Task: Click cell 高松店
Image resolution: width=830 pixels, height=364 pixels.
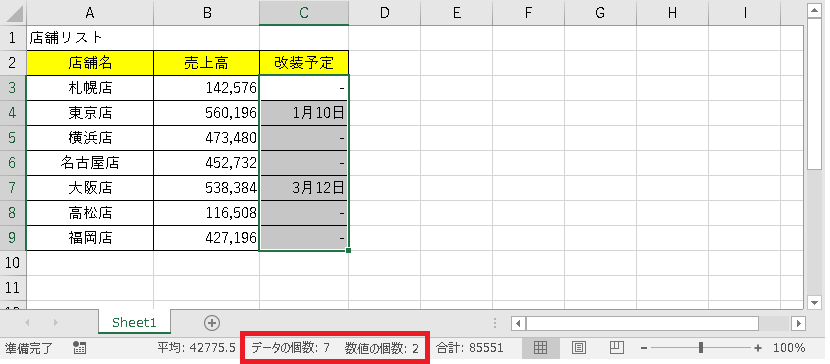Action: (90, 213)
